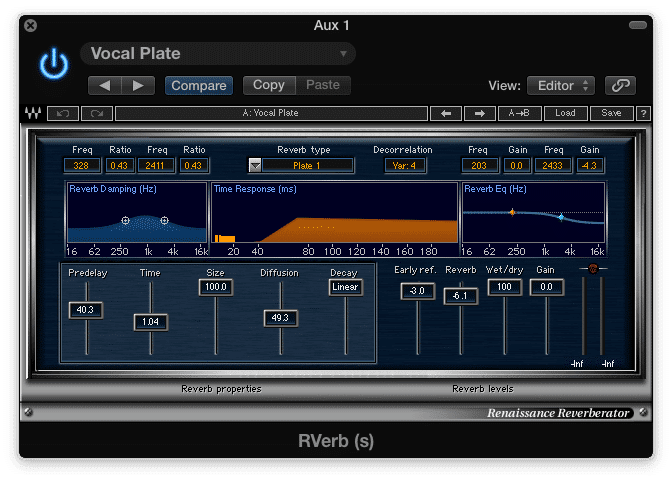Image resolution: width=672 pixels, height=481 pixels.
Task: Open the Reverb type arrow dropdown
Action: (255, 165)
